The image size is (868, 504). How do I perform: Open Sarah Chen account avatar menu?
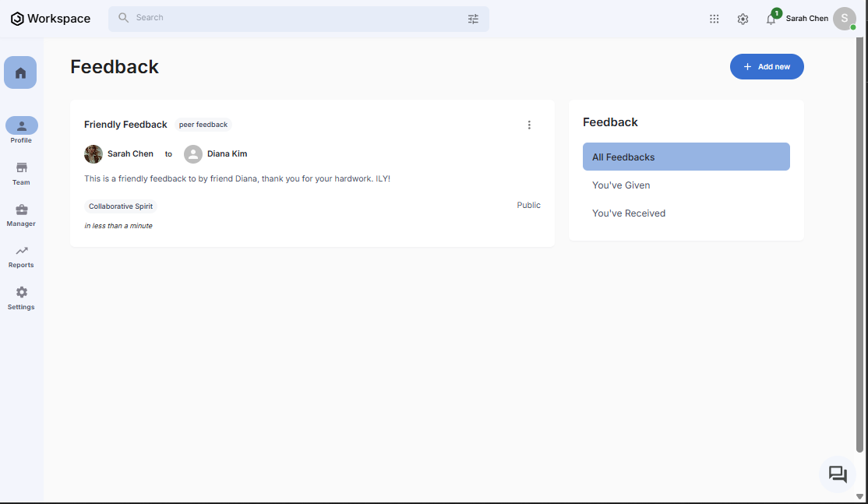[844, 19]
